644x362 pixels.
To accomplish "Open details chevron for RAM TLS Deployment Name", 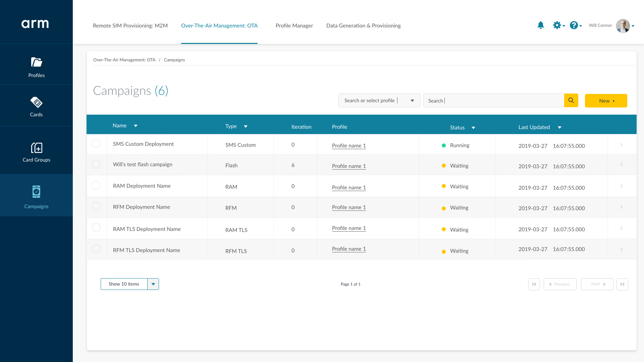I will click(622, 229).
